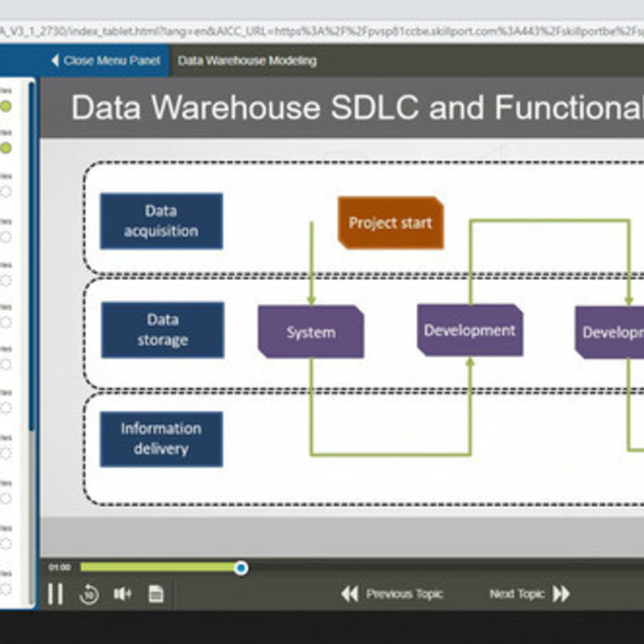
Task: Click the Data Warehouse Modeling course title
Action: coord(247,61)
